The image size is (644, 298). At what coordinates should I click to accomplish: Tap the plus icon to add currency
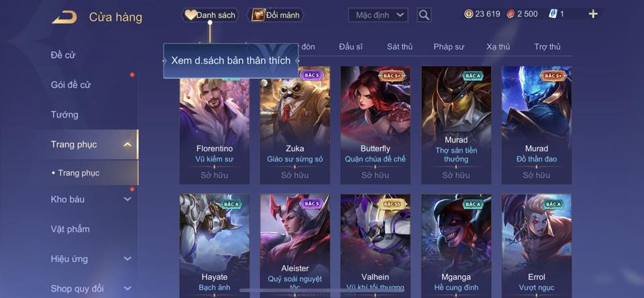[x=592, y=14]
